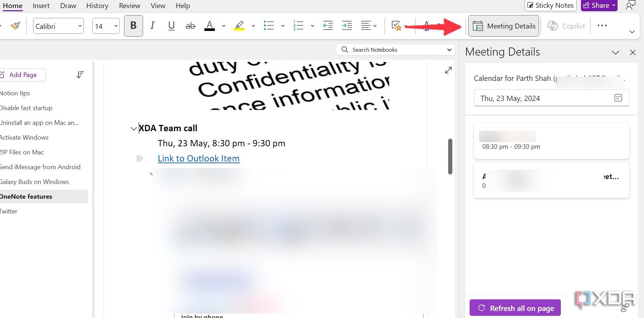Open the View ribbon tab

[158, 6]
